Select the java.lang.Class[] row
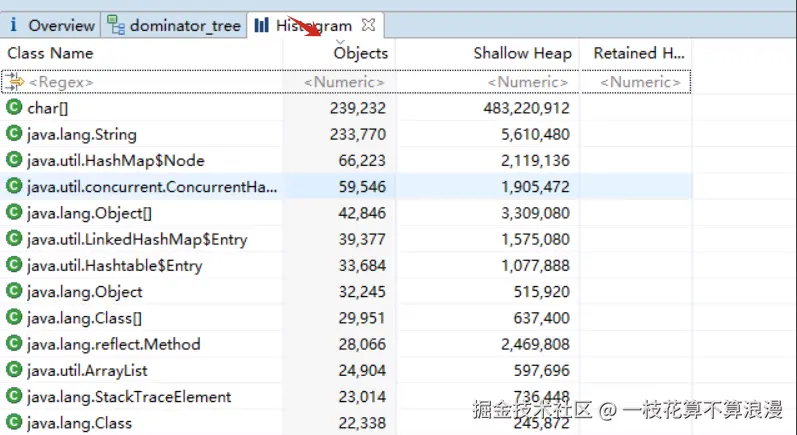Screen dimensions: 797x435 (346, 318)
